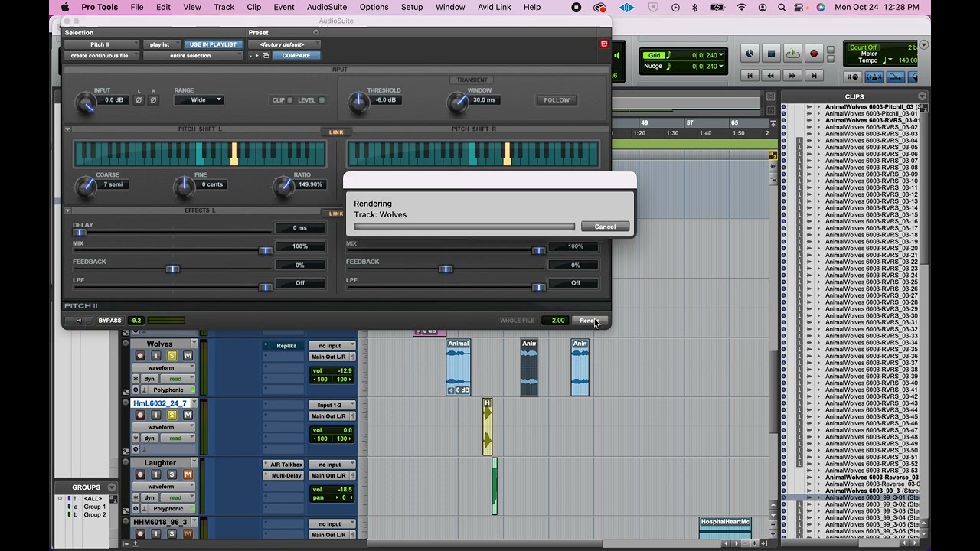Screen dimensions: 980x551
Task: Click the online/sync clock transport button
Action: (x=750, y=54)
